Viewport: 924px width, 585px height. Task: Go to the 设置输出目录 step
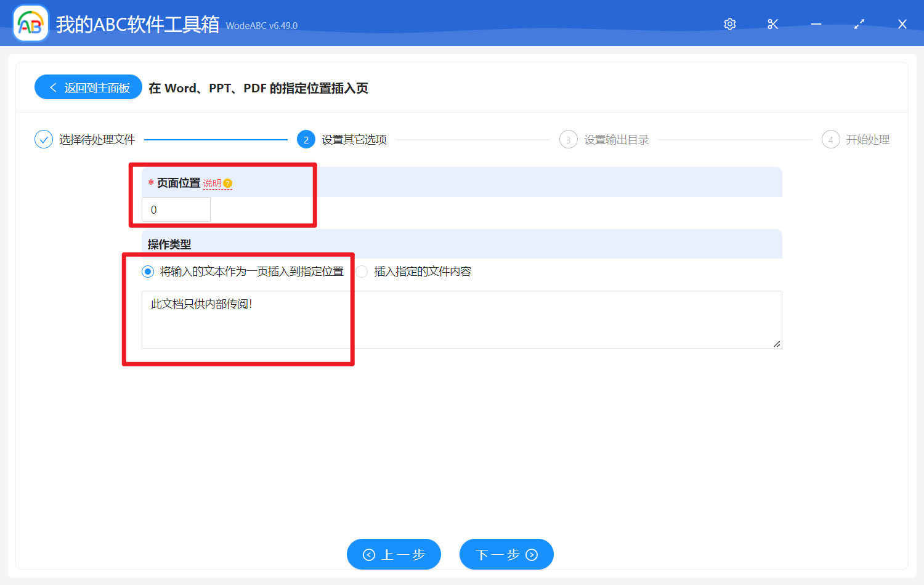point(616,140)
